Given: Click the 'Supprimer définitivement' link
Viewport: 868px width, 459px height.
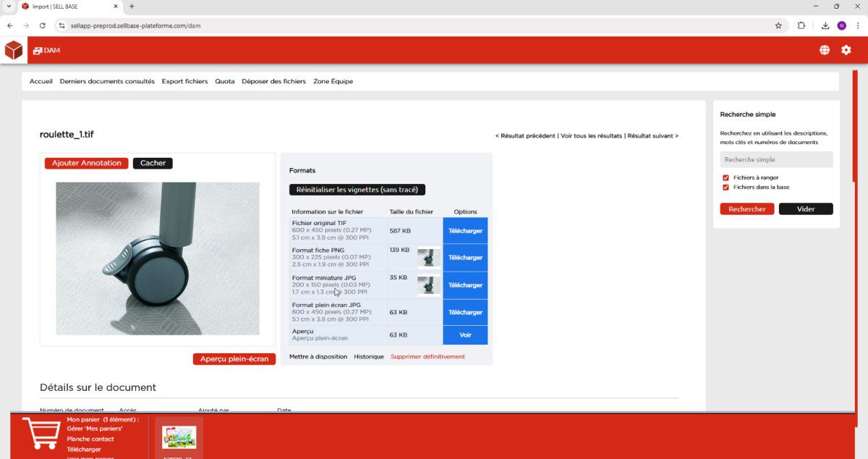Looking at the screenshot, I should click(427, 356).
